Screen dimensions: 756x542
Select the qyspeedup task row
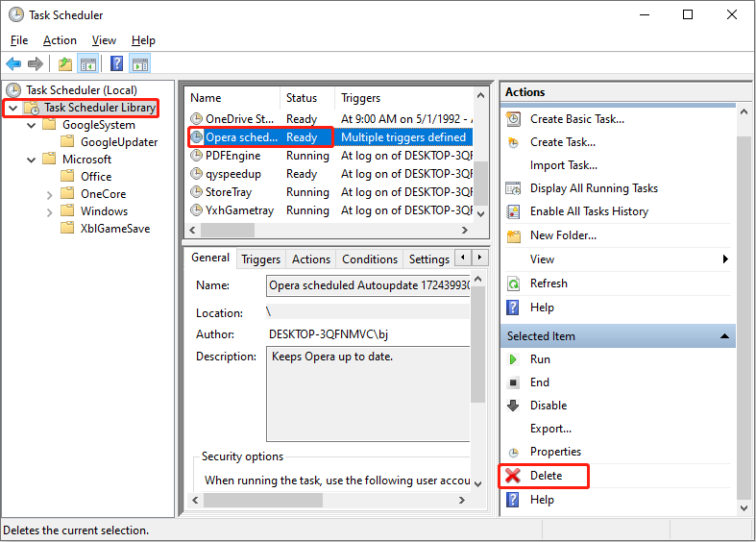click(330, 174)
